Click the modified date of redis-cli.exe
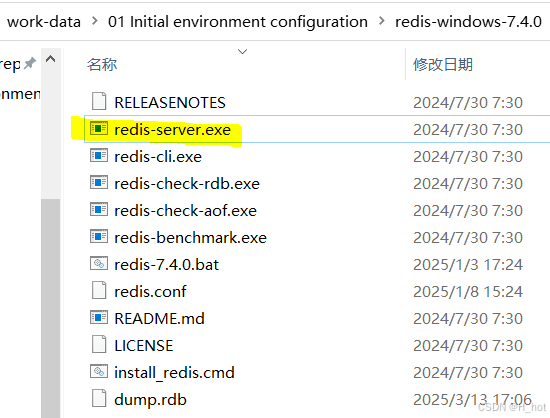The image size is (550, 418). [x=468, y=157]
